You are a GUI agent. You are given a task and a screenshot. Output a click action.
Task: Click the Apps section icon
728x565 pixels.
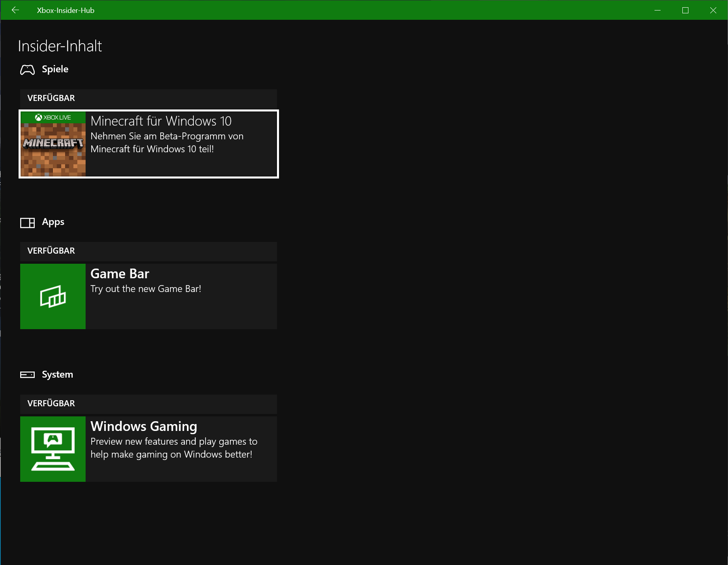(x=27, y=223)
